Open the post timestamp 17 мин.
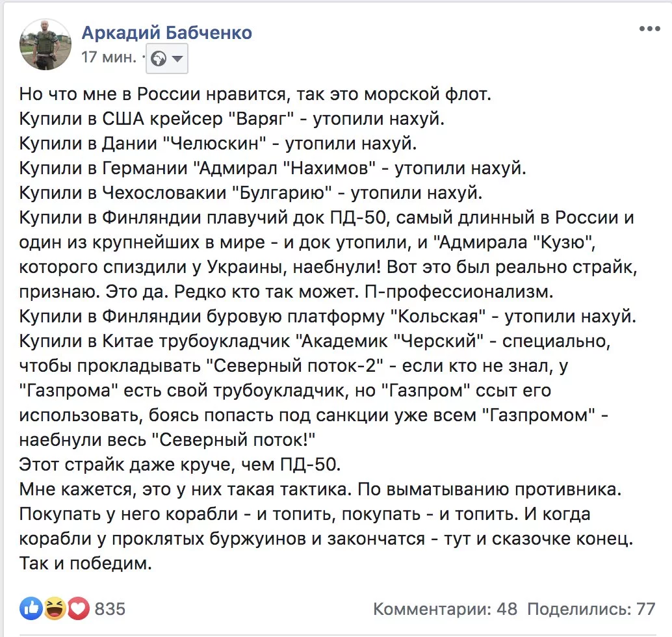672x637 pixels. coord(109,57)
